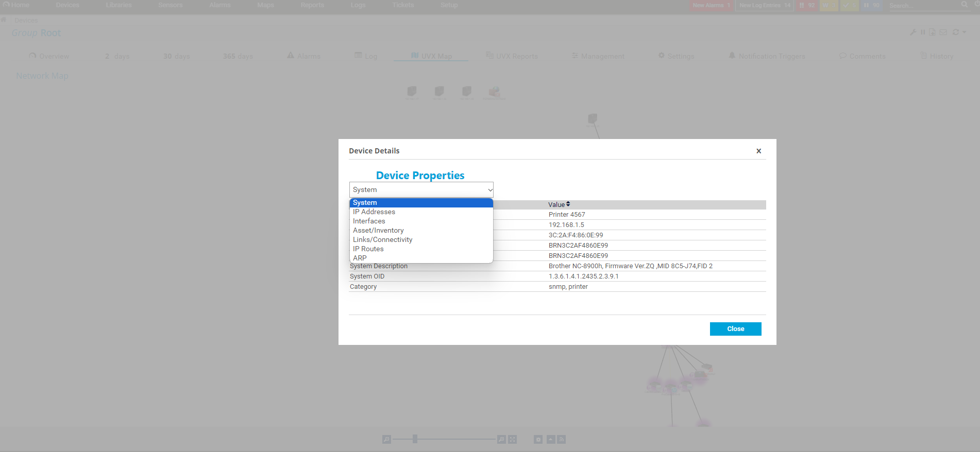This screenshot has height=452, width=980.
Task: Click the blue Close button
Action: tap(735, 329)
